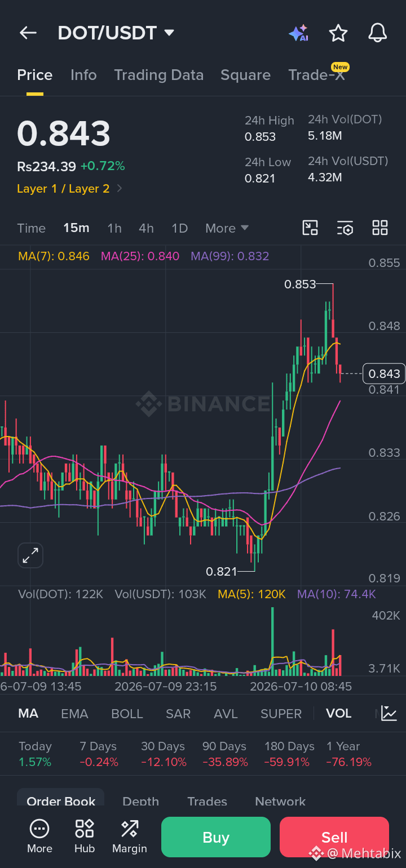Viewport: 406px width, 868px height.
Task: Tap the Rs234.39 converted price
Action: pyautogui.click(x=46, y=166)
